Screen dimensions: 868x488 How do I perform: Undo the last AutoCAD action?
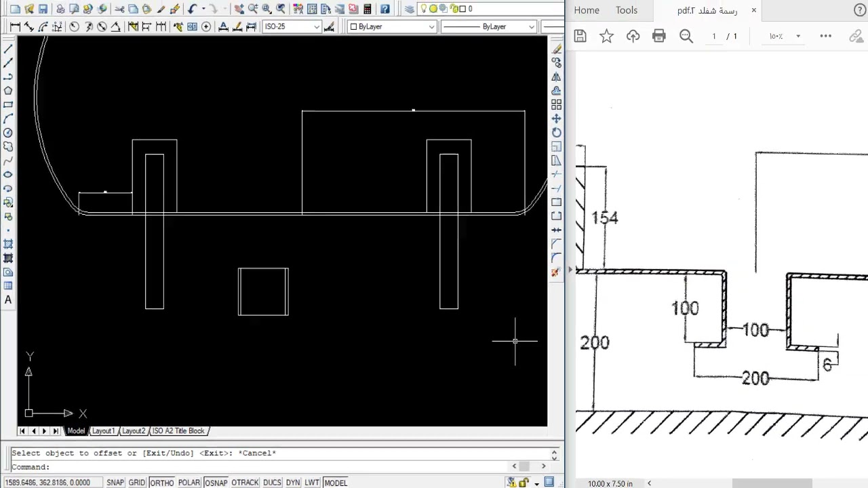point(192,9)
